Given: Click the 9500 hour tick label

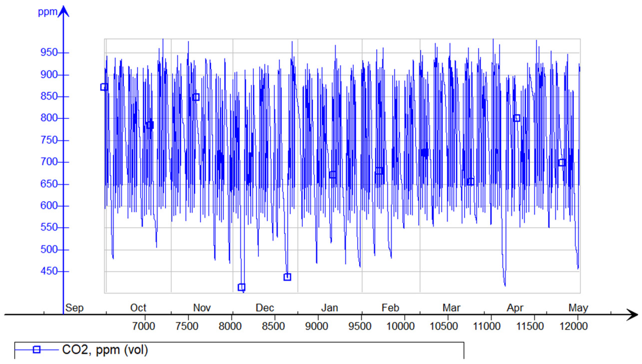Looking at the screenshot, I should [360, 327].
